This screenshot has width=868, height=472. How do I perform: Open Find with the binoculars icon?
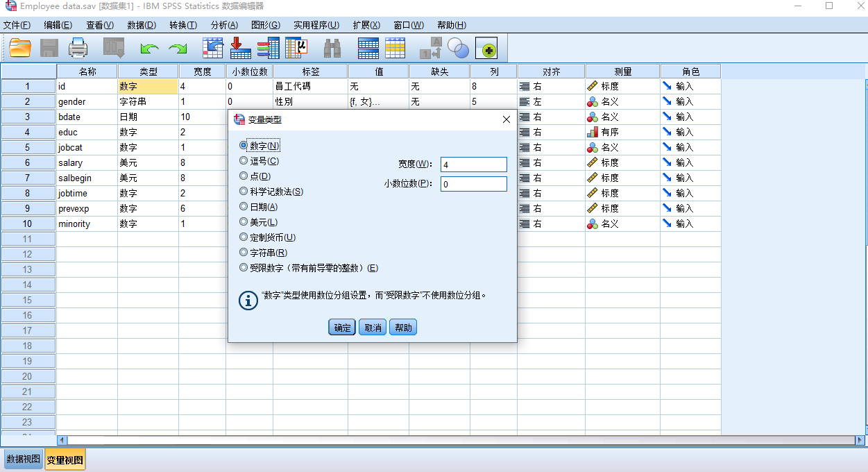pos(332,48)
